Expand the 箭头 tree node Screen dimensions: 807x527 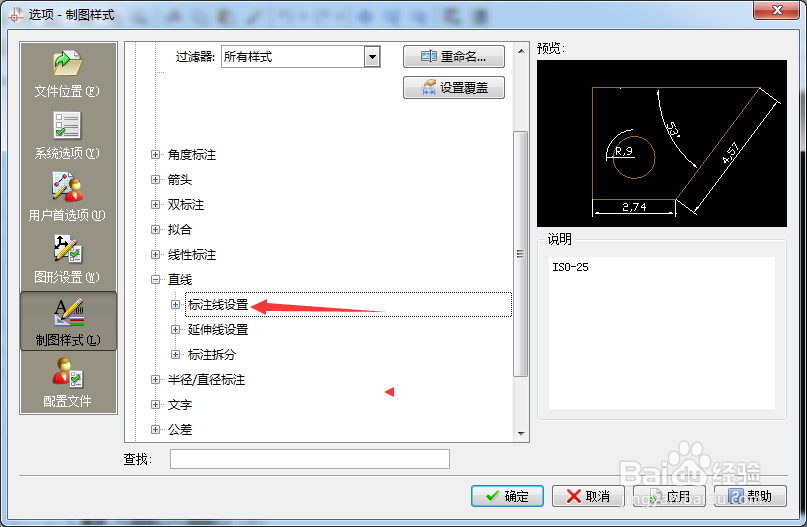[x=155, y=180]
